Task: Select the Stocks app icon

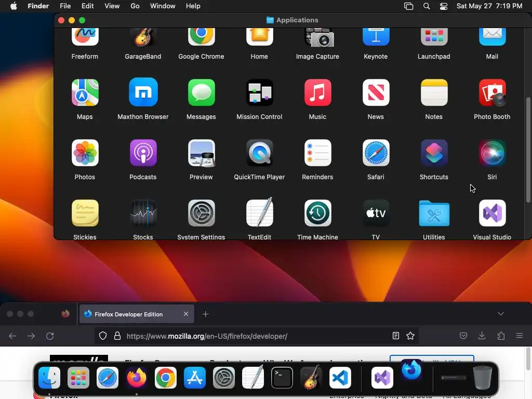Action: click(x=143, y=213)
